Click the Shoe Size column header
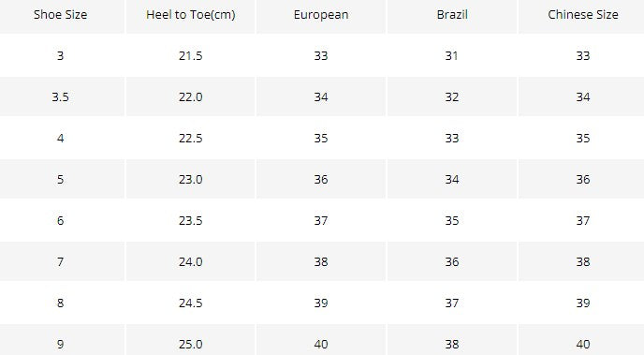 coord(60,15)
